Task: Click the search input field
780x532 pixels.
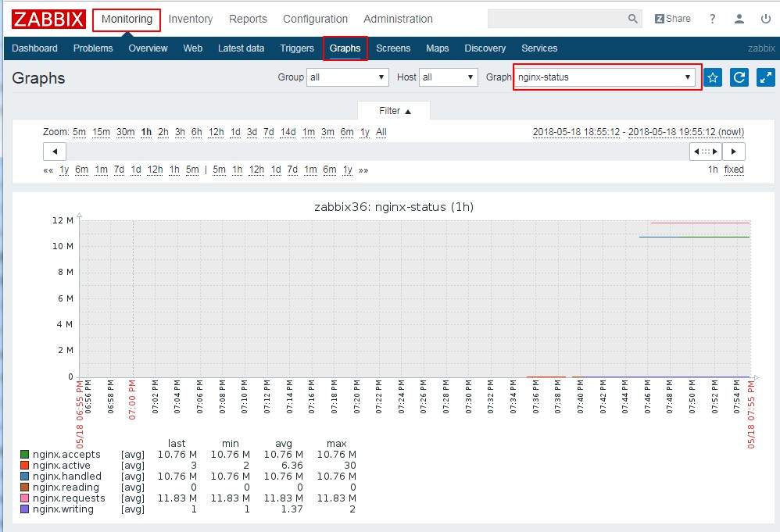Action: click(x=556, y=19)
